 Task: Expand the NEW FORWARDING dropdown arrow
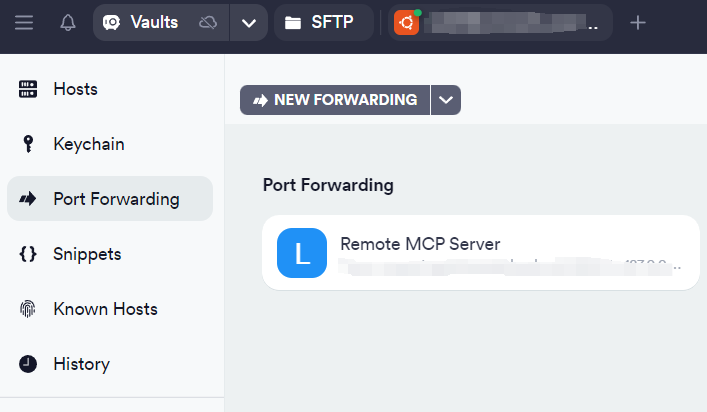click(446, 100)
